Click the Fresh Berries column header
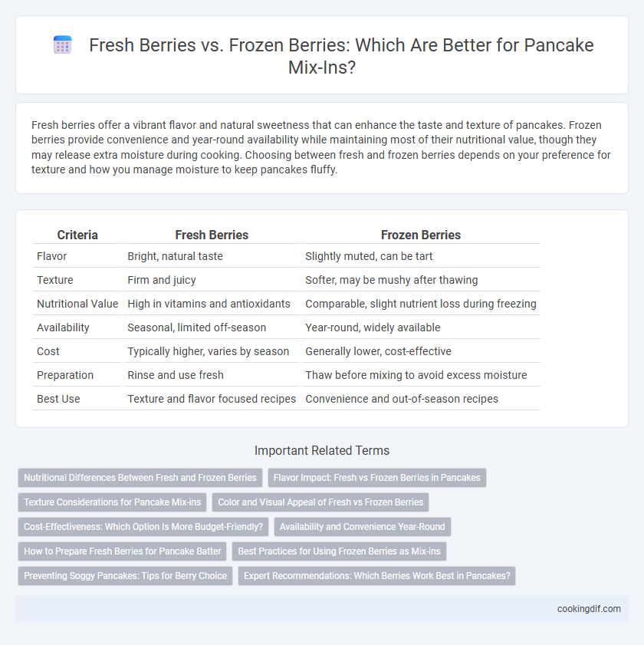This screenshot has height=645, width=644. coord(212,235)
